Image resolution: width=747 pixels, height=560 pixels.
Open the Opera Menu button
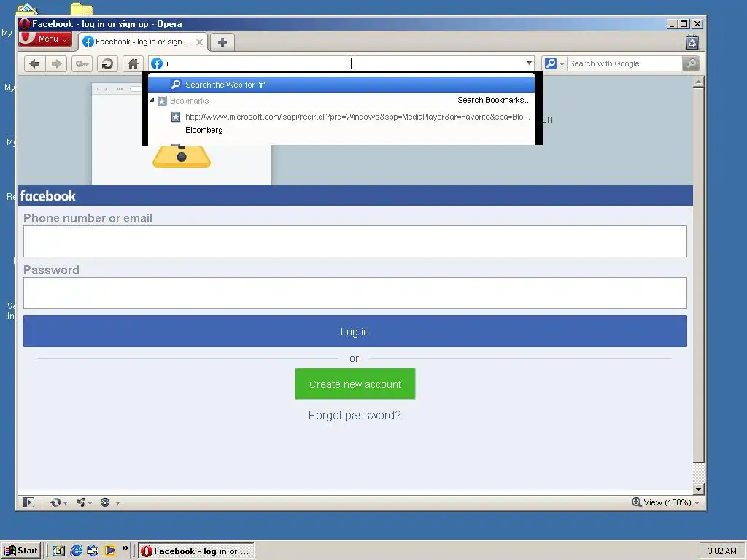[x=45, y=39]
